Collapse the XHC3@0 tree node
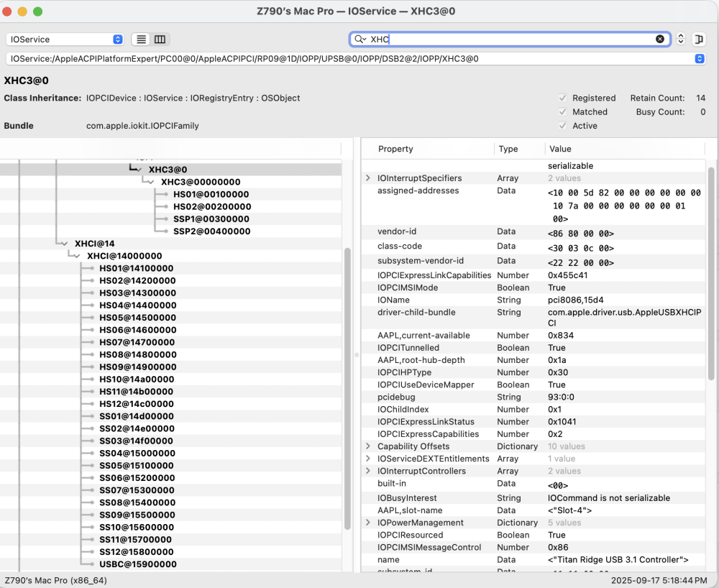The image size is (719, 588). 139,170
